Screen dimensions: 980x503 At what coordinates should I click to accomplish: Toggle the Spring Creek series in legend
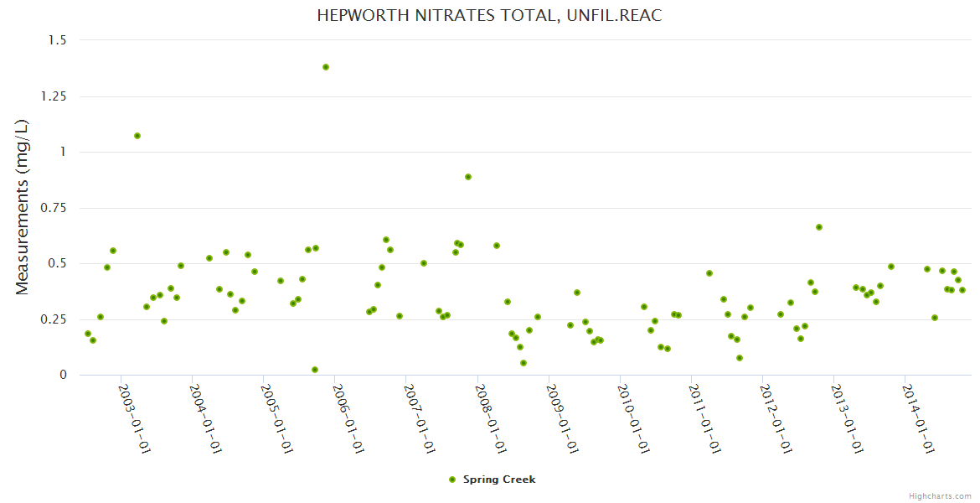498,480
